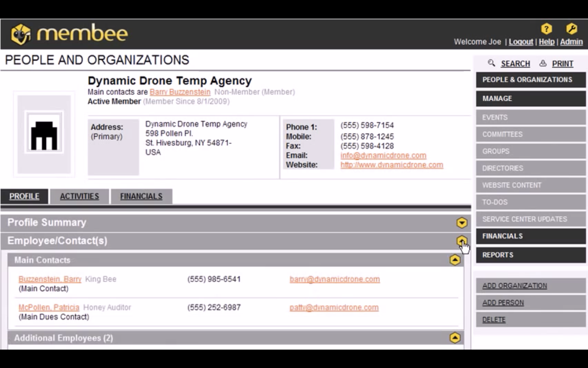Screen dimensions: 588x368
Task: Collapse the Employee/Contact(s) section
Action: (462, 241)
